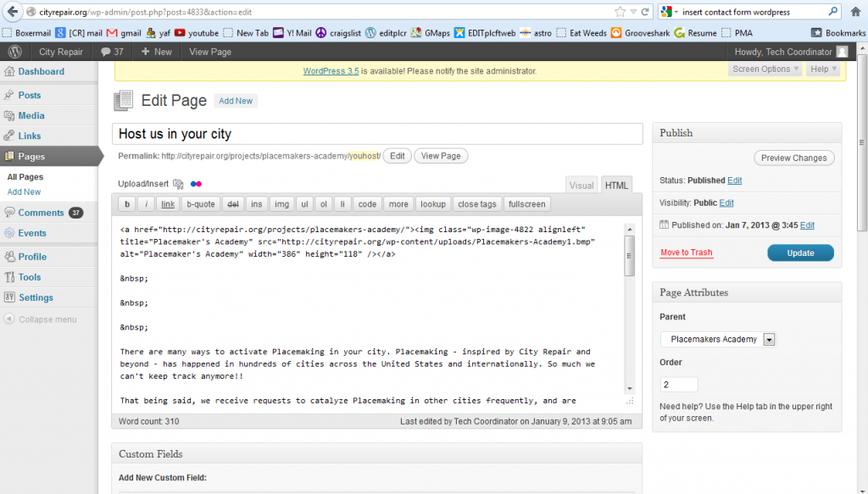Click the Collapse menu arrow icon
The image size is (868, 494).
(x=8, y=319)
